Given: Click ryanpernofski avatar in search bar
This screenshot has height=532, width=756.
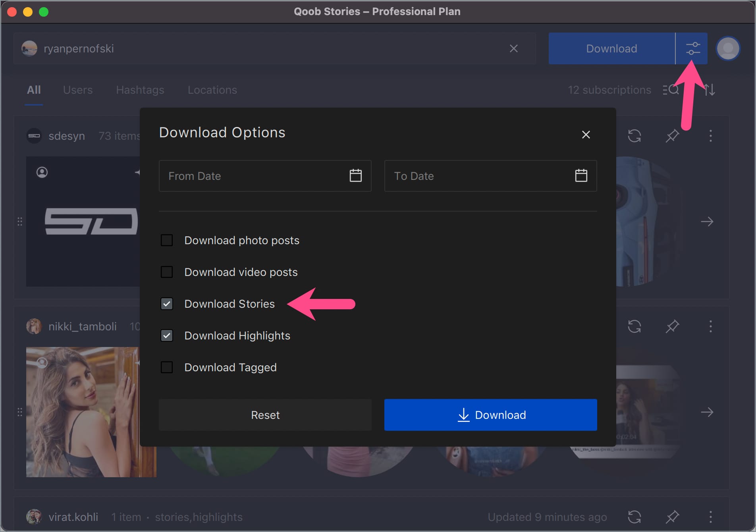Looking at the screenshot, I should pos(29,48).
